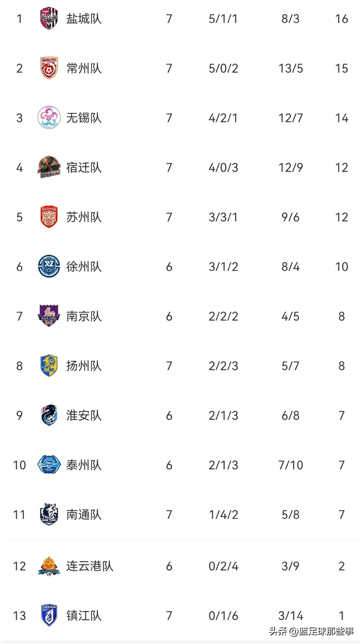The image size is (362, 644).
Task: Click the 头条 @篮足球那些事 watermark
Action: pyautogui.click(x=311, y=631)
